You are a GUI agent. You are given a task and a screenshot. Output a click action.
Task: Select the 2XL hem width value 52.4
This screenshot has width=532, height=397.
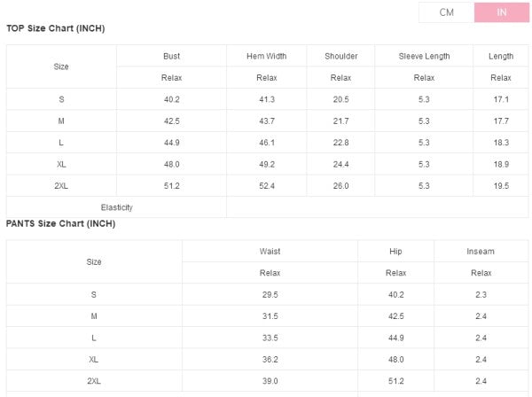(x=266, y=186)
